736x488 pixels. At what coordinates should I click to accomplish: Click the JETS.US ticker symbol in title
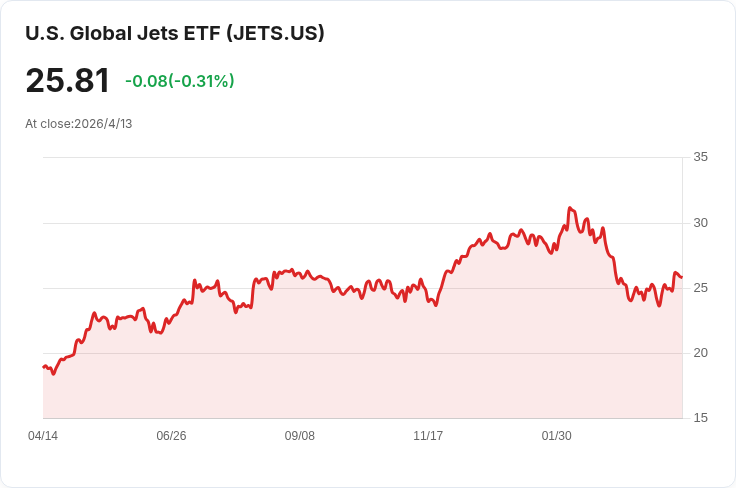pyautogui.click(x=276, y=33)
